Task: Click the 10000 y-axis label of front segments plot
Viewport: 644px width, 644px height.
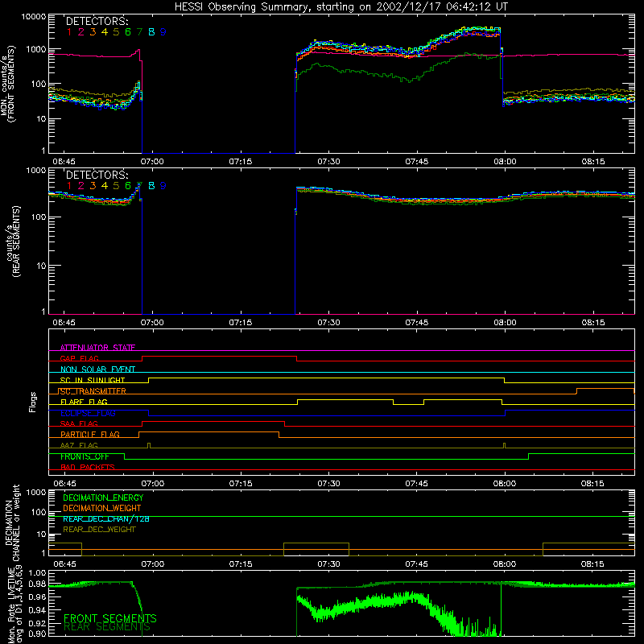Action: point(33,17)
